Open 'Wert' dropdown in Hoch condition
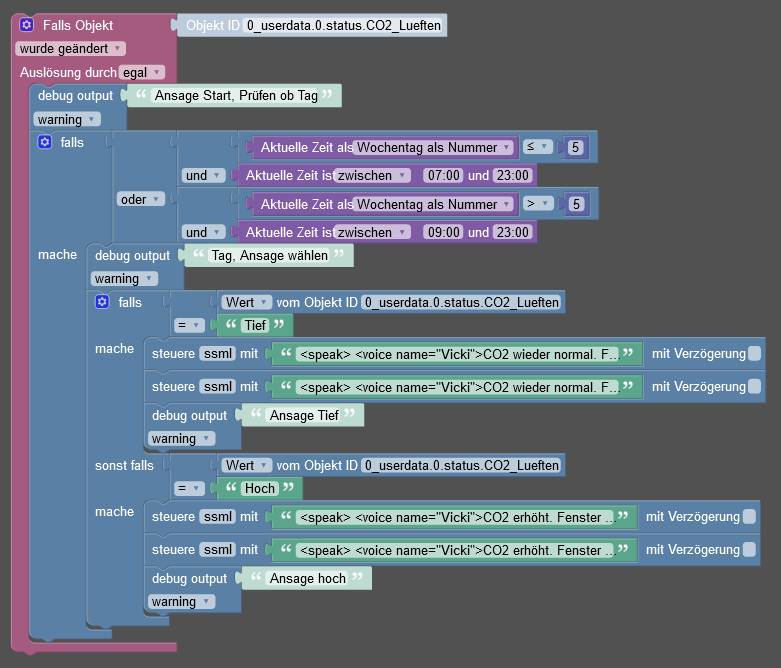 (x=247, y=465)
